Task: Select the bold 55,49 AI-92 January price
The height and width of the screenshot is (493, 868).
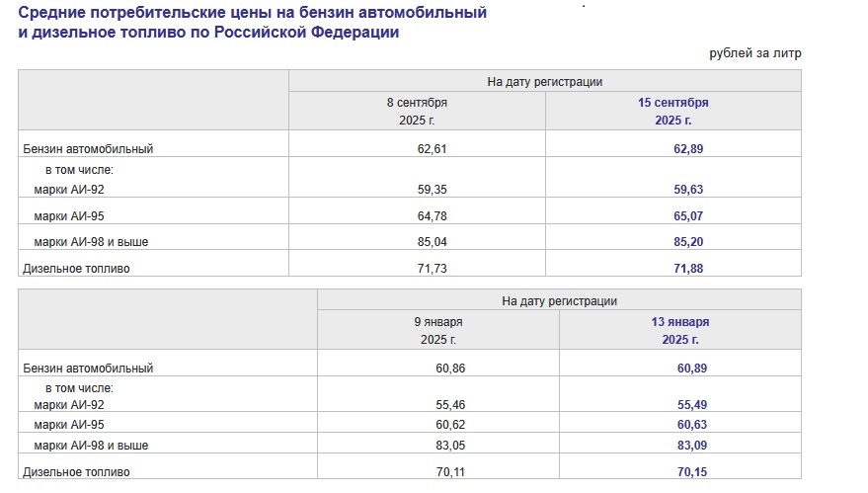Action: 694,405
